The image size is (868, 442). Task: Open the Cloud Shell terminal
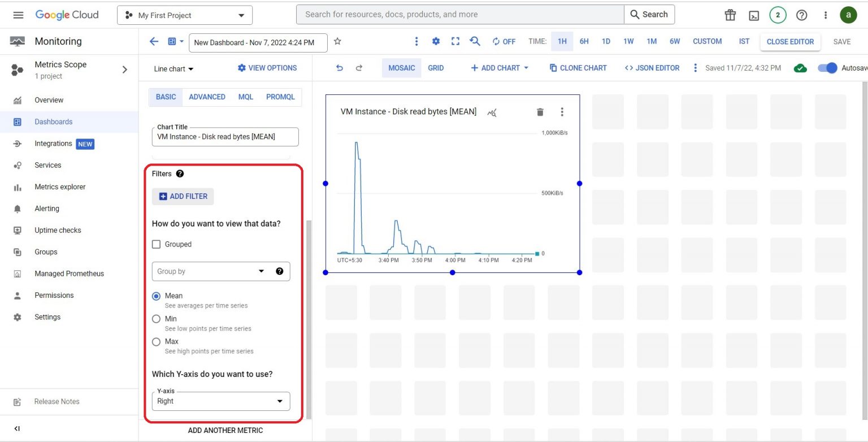(754, 15)
